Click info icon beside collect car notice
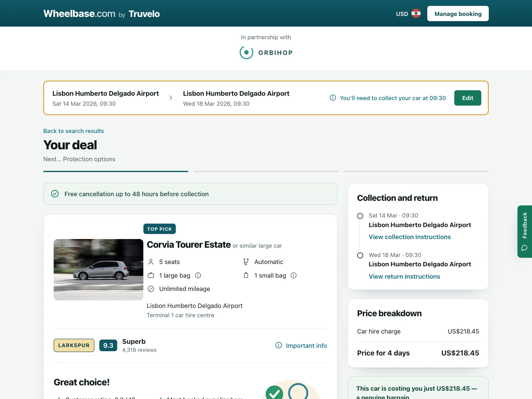Image resolution: width=532 pixels, height=399 pixels. tap(333, 98)
